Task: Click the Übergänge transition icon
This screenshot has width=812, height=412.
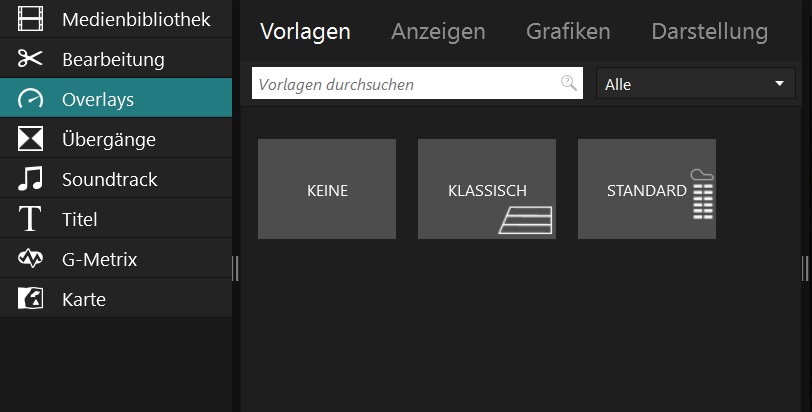Action: click(31, 139)
